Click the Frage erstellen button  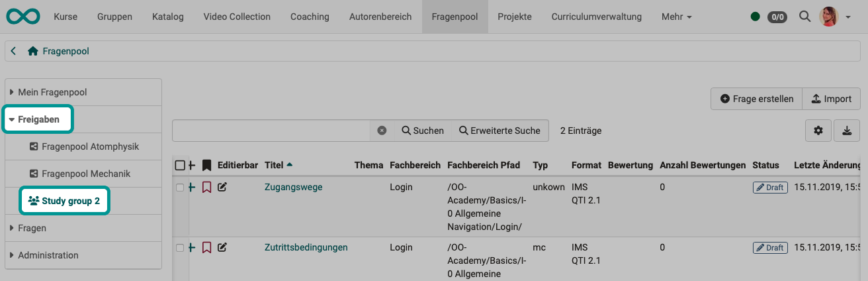coord(757,99)
